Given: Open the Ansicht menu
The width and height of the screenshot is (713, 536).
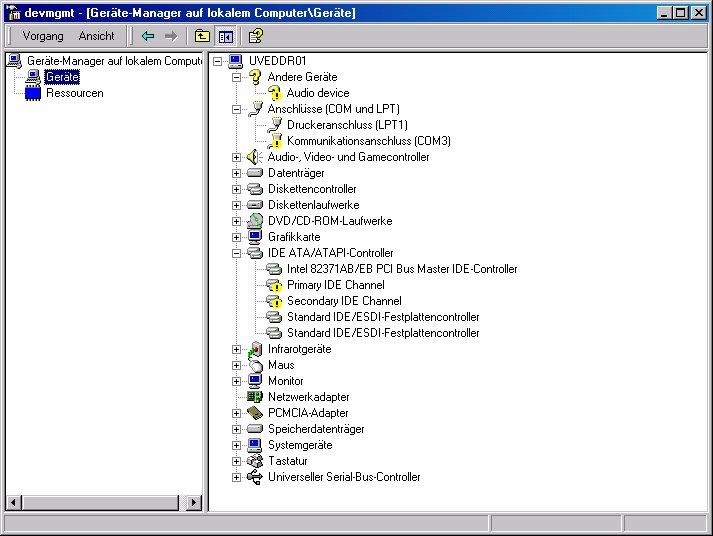Looking at the screenshot, I should pyautogui.click(x=97, y=36).
